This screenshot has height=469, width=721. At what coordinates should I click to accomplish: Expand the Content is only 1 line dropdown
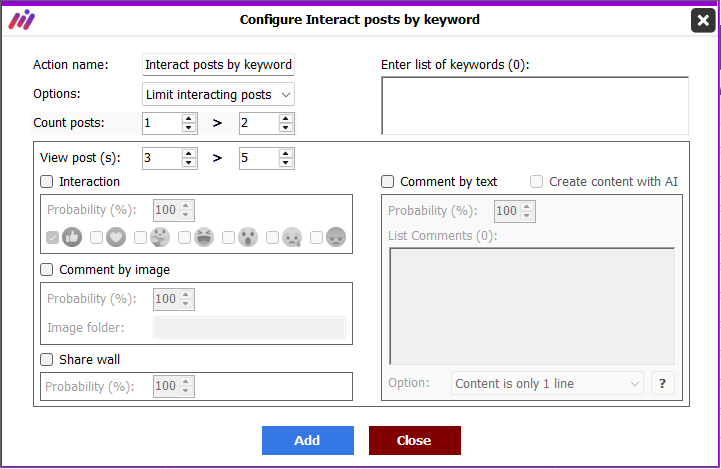(547, 383)
